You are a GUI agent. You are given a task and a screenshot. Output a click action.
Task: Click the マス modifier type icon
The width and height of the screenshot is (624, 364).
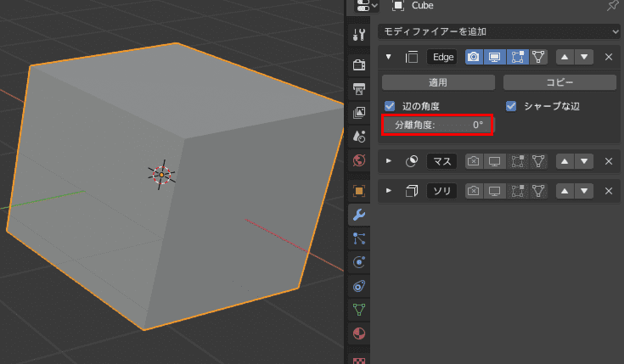[x=412, y=161]
